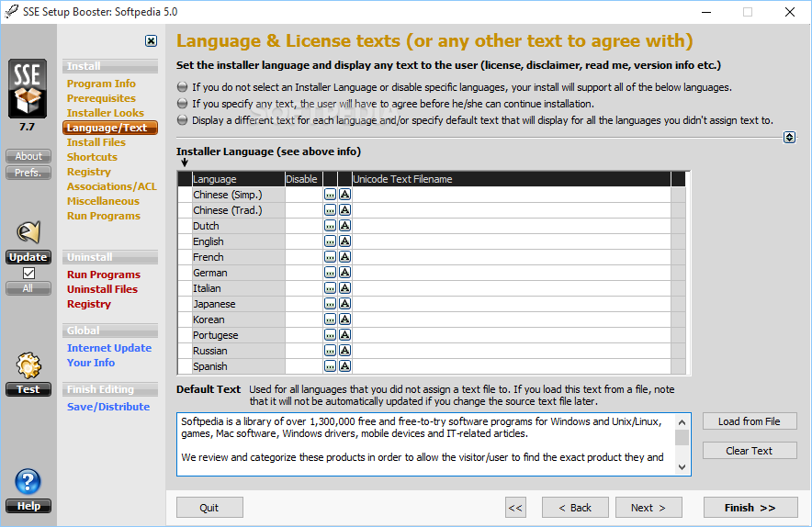Jump to first page with << button
This screenshot has width=812, height=527.
(x=515, y=508)
